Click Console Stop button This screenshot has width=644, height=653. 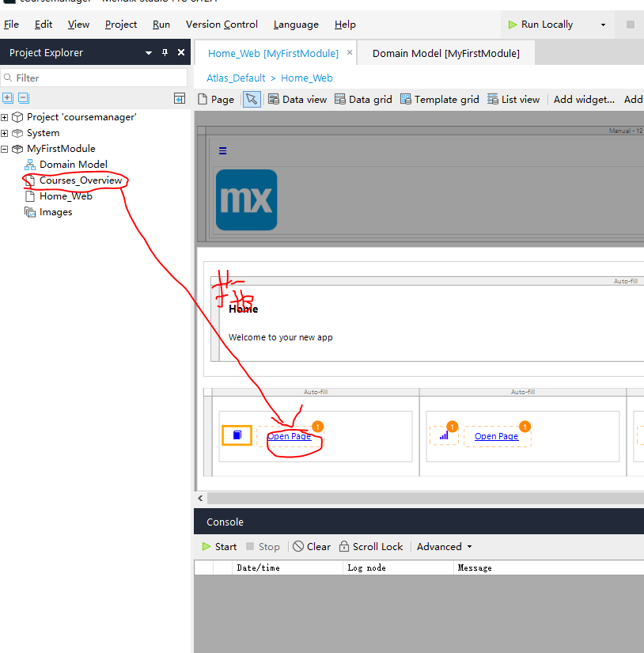pos(263,547)
